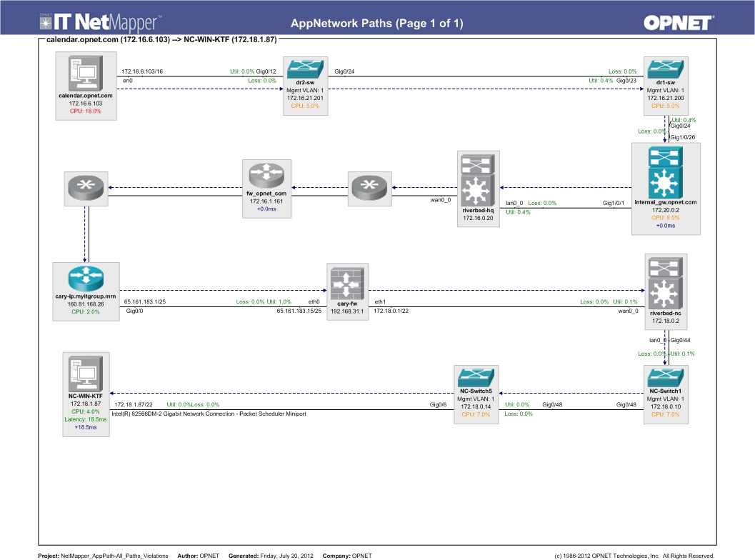Image resolution: width=755 pixels, height=560 pixels.
Task: Select the OPNET logo in the header
Action: [x=679, y=22]
